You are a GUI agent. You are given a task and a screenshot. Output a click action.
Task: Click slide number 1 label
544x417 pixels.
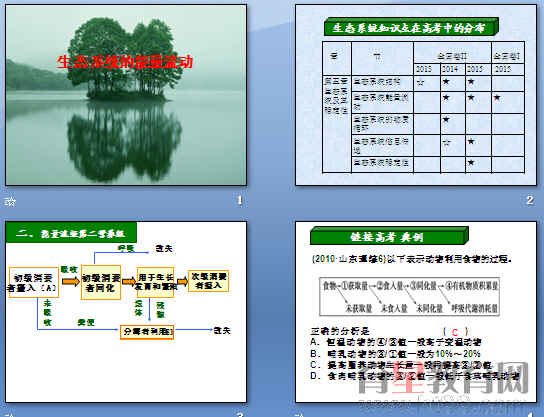(239, 200)
